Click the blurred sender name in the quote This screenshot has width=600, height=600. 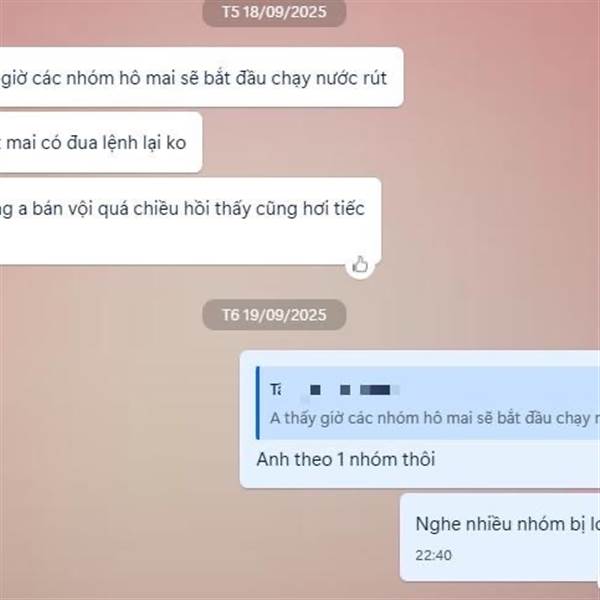pyautogui.click(x=355, y=390)
